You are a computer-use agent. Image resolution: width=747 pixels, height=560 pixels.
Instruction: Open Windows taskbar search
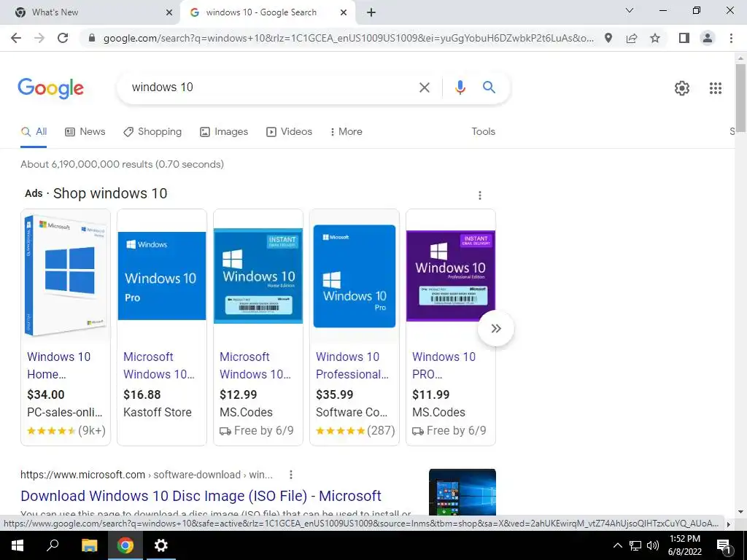click(53, 545)
